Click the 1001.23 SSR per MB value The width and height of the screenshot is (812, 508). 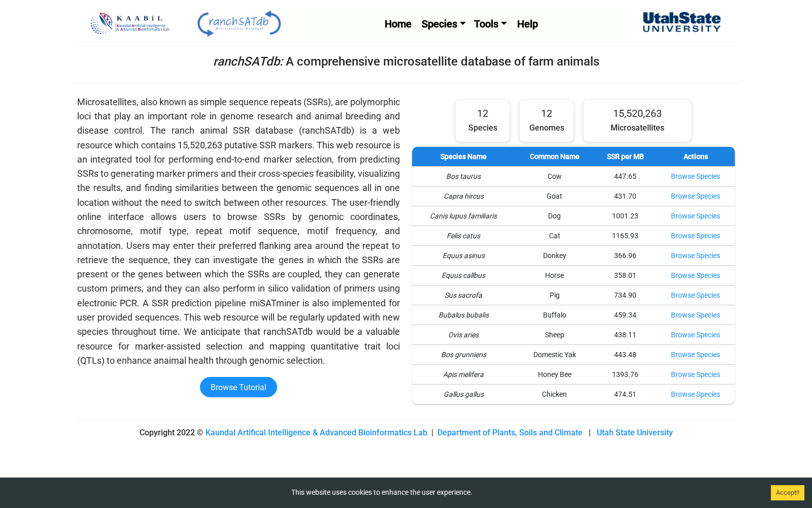coord(625,216)
